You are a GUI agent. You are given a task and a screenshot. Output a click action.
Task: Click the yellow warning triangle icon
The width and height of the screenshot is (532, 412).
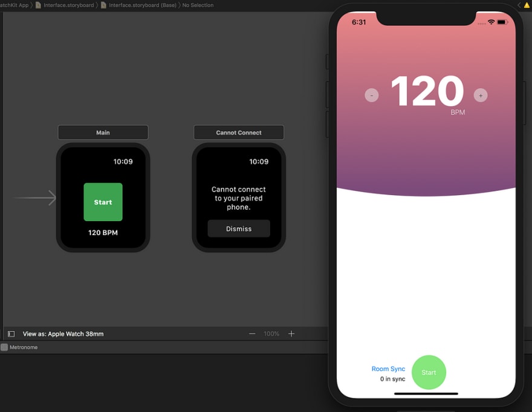[x=527, y=5]
